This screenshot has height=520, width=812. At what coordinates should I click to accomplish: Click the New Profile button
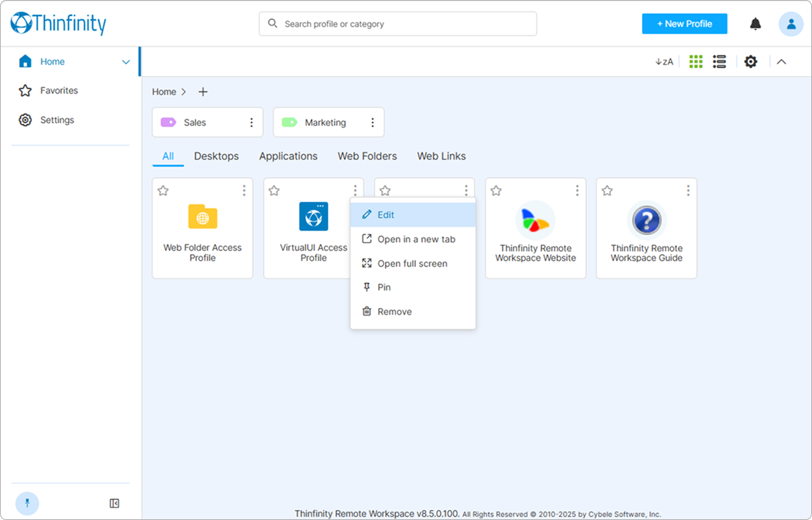point(684,24)
